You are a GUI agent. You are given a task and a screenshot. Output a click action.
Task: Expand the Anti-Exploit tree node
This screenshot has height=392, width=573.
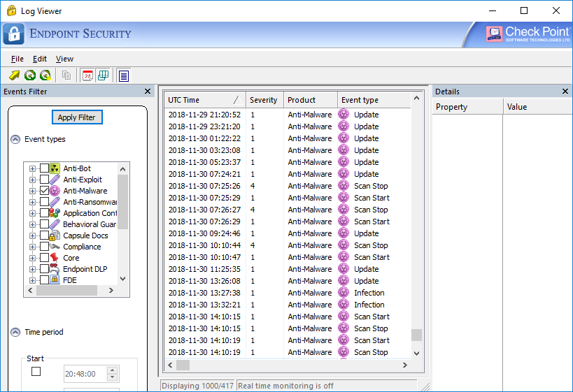(32, 180)
